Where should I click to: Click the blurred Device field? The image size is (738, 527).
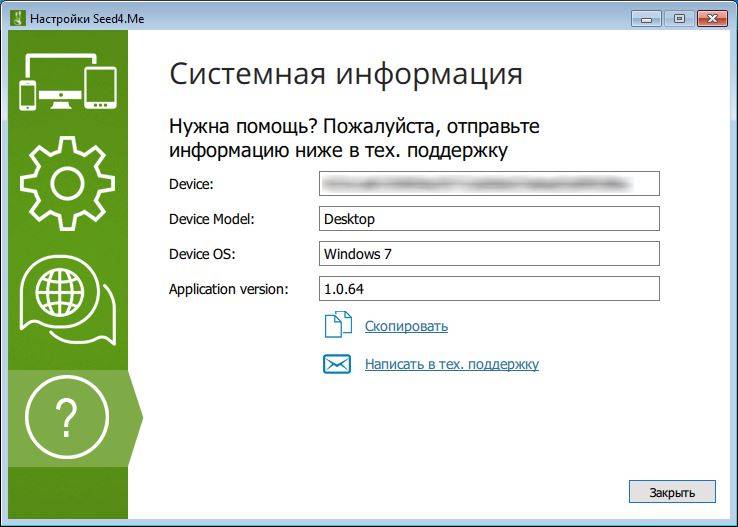489,184
